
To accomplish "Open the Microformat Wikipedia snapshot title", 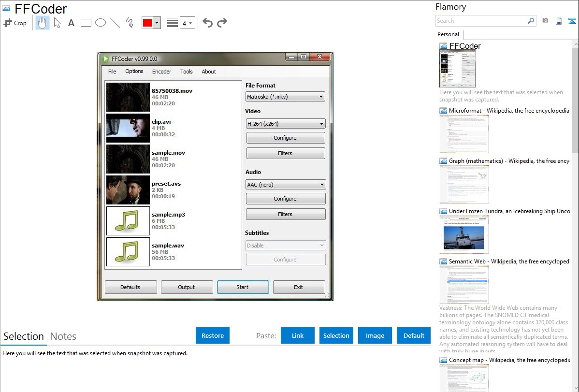I will 509,111.
